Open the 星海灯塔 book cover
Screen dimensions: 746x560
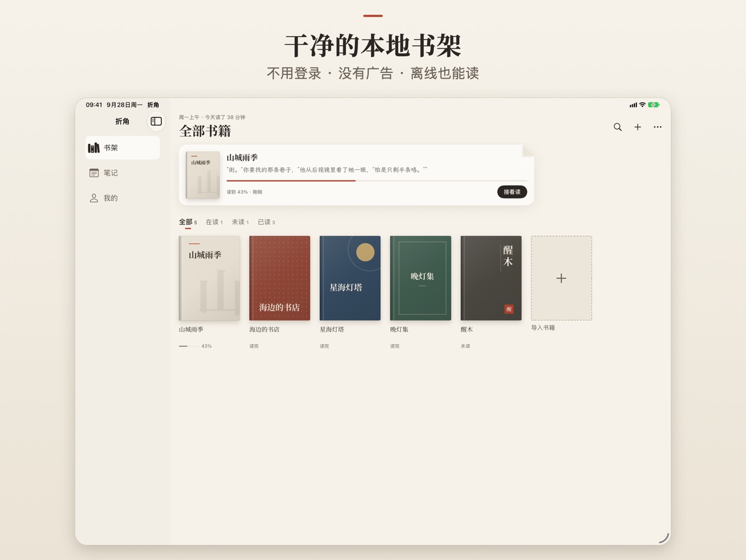click(350, 278)
